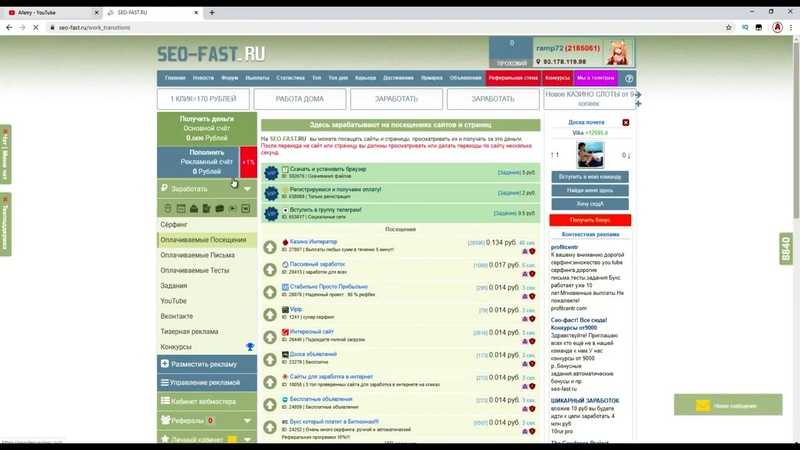800x450 pixels.
Task: Select Серфинг in the left sidebar
Action: pos(174,224)
